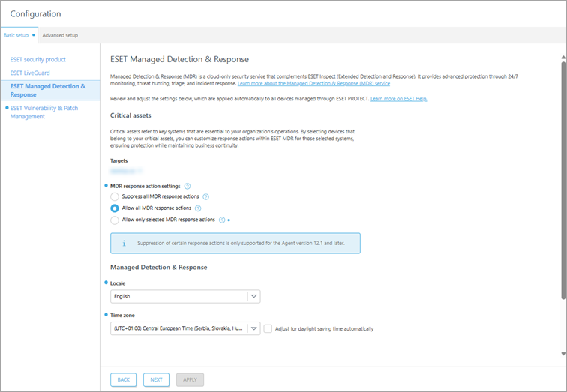Viewport: 567px width, 392px height.
Task: Open help icon beside MDR response action settings
Action: point(187,187)
